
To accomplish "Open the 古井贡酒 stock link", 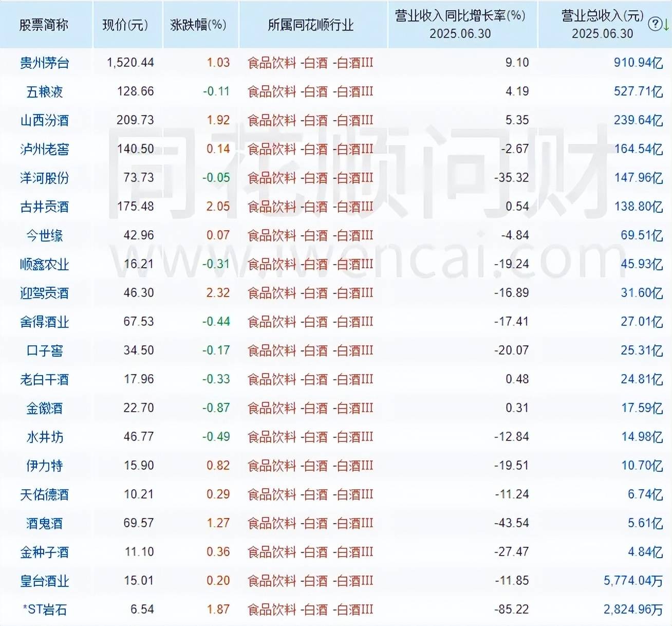I will tap(45, 207).
